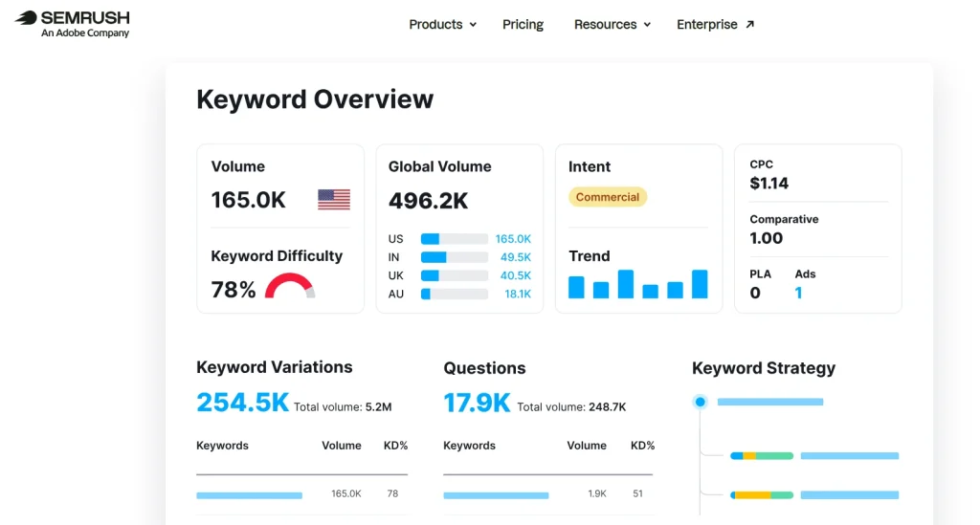Click the Keyword Overview heading
This screenshot has height=525, width=980.
(314, 99)
